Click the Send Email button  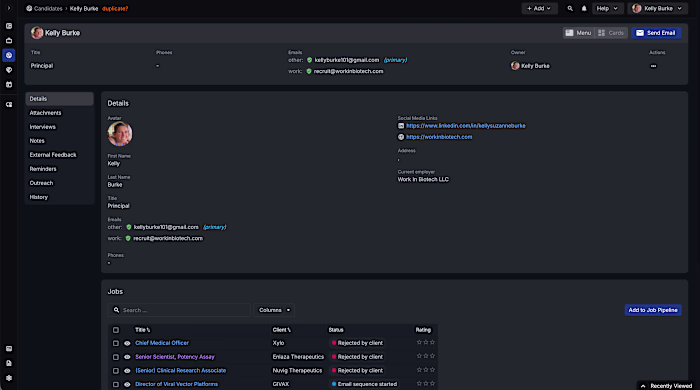tap(656, 33)
